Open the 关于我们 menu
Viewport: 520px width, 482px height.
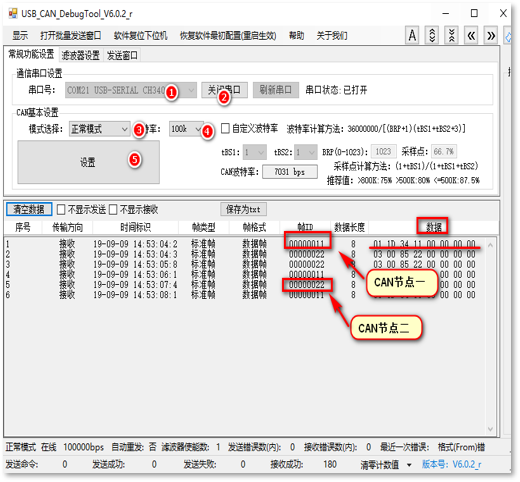click(x=332, y=35)
